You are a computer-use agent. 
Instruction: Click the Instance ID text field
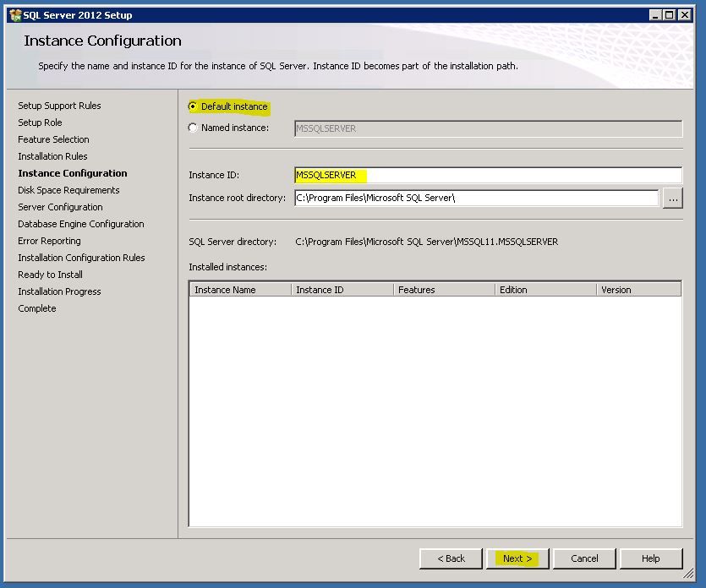[488, 175]
